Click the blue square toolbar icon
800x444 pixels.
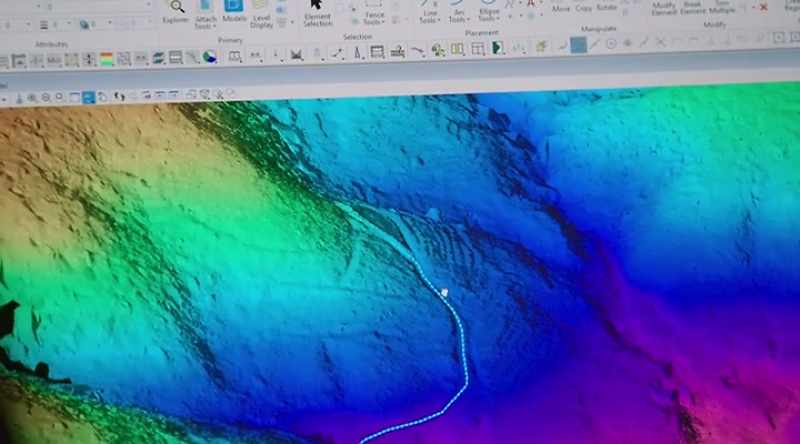click(x=578, y=45)
